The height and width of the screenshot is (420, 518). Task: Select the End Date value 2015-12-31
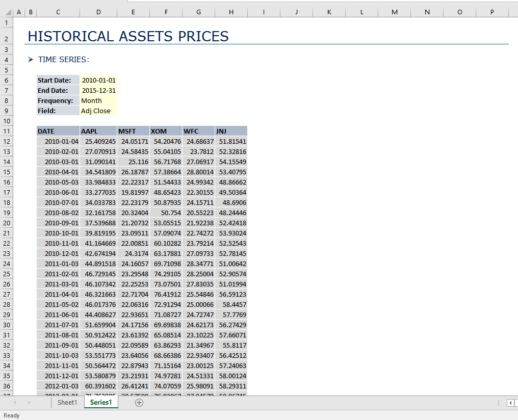point(98,90)
